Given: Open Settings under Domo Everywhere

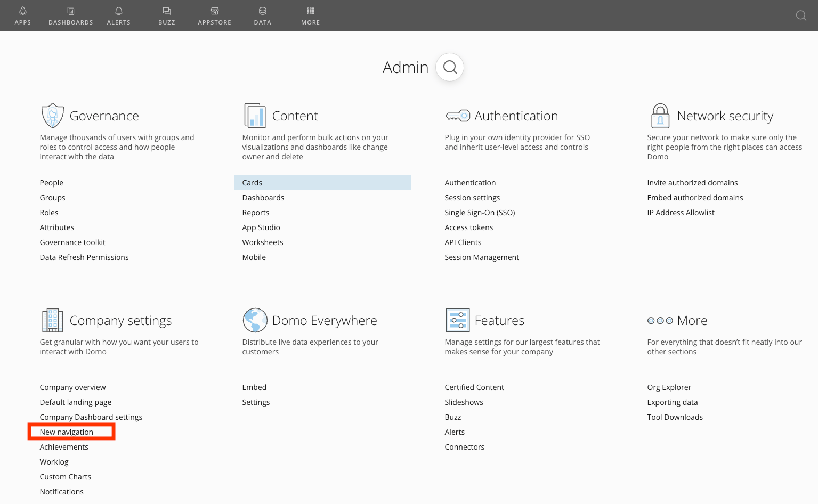Looking at the screenshot, I should pyautogui.click(x=256, y=402).
